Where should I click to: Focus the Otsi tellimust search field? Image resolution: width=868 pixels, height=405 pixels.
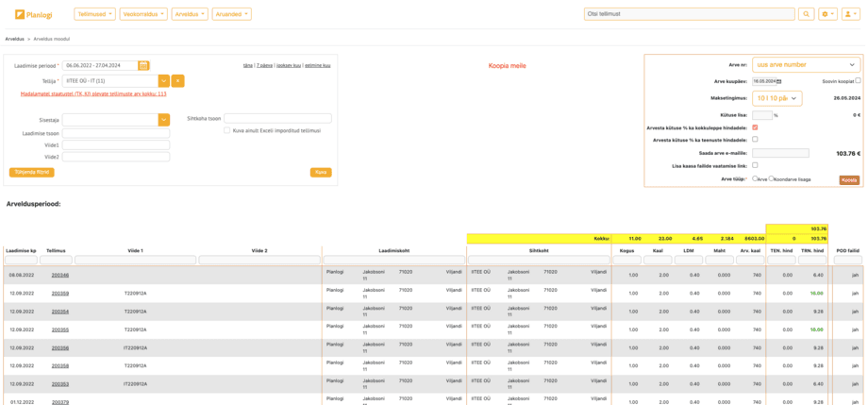click(x=689, y=14)
